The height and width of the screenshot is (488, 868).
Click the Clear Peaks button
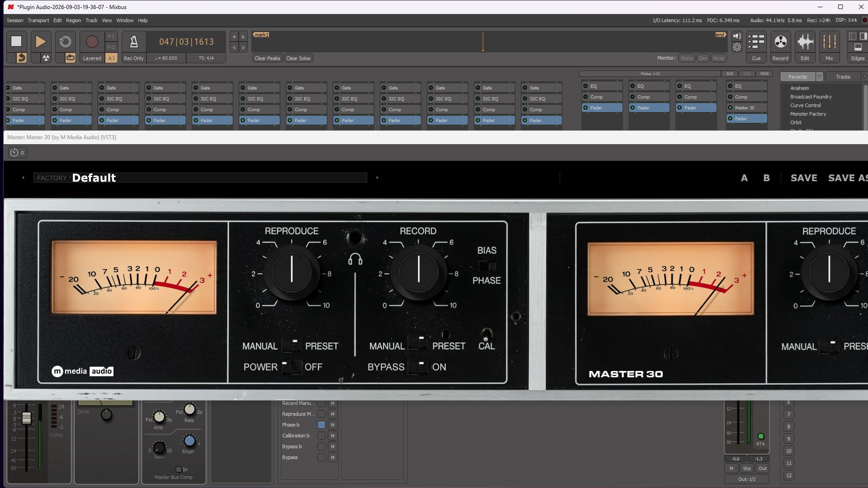[267, 58]
